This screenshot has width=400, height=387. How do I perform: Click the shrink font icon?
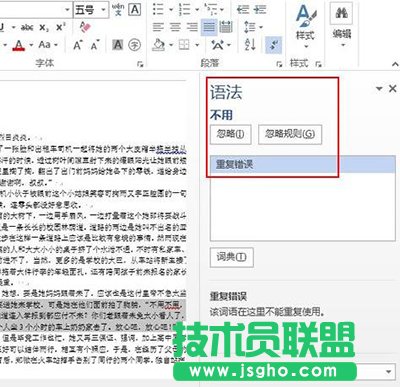coord(95,45)
